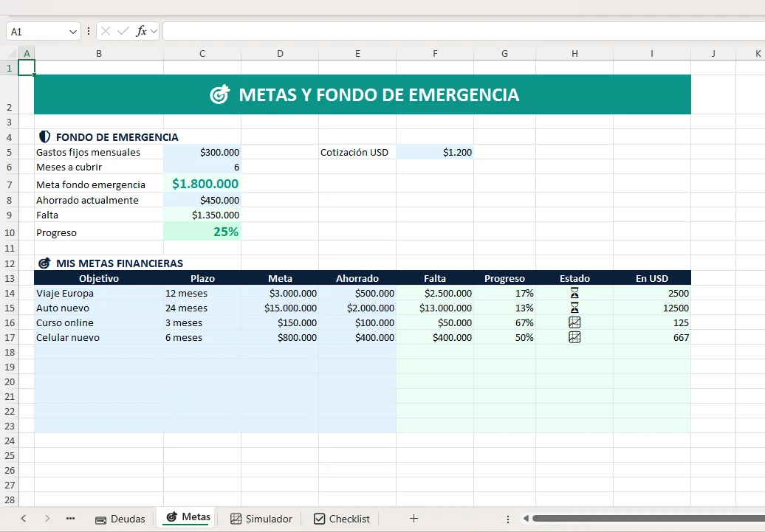Image resolution: width=765 pixels, height=532 pixels.
Task: Open the dropdown chevron next to fx
Action: (153, 31)
